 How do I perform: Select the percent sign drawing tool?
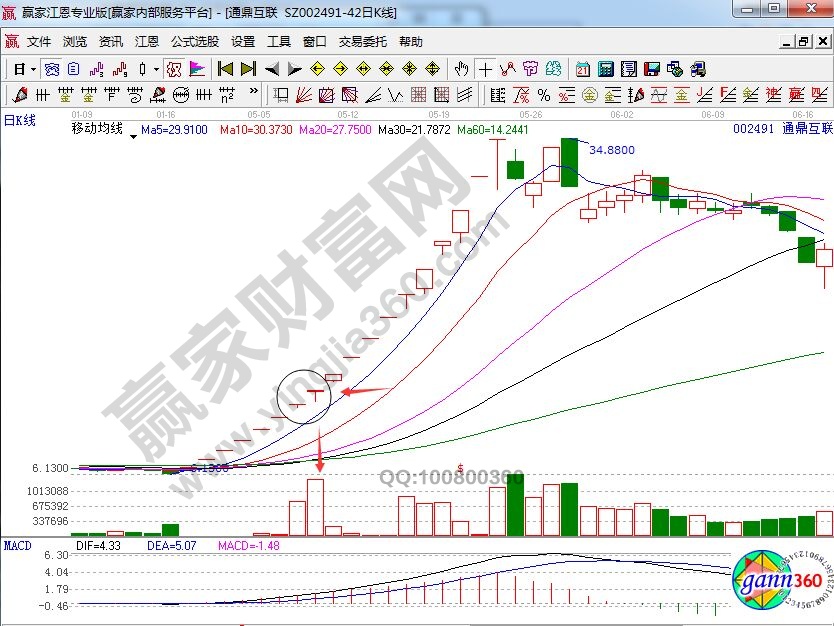(x=543, y=95)
